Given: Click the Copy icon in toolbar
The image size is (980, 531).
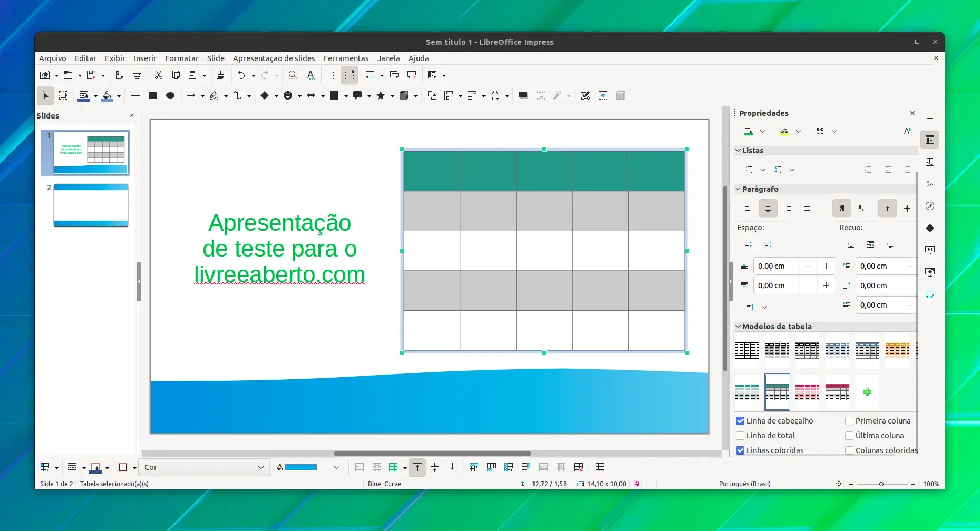Looking at the screenshot, I should (x=176, y=75).
